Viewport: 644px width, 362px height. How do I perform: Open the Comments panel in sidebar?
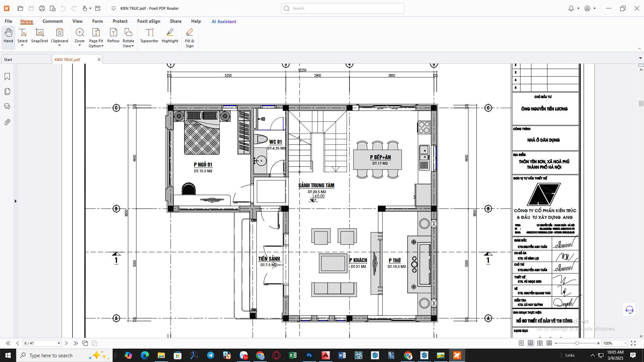coord(7,106)
